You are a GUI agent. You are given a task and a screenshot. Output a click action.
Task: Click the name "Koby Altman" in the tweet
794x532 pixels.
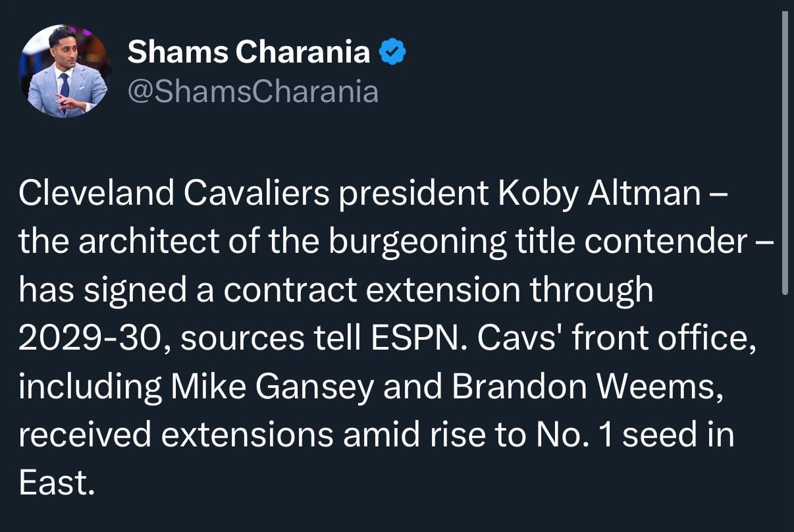coord(599,194)
